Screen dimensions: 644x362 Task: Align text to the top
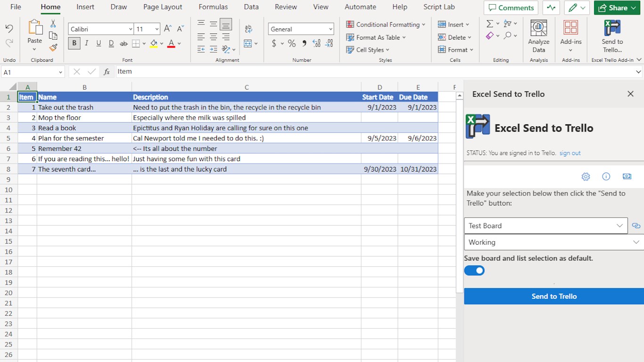point(201,24)
